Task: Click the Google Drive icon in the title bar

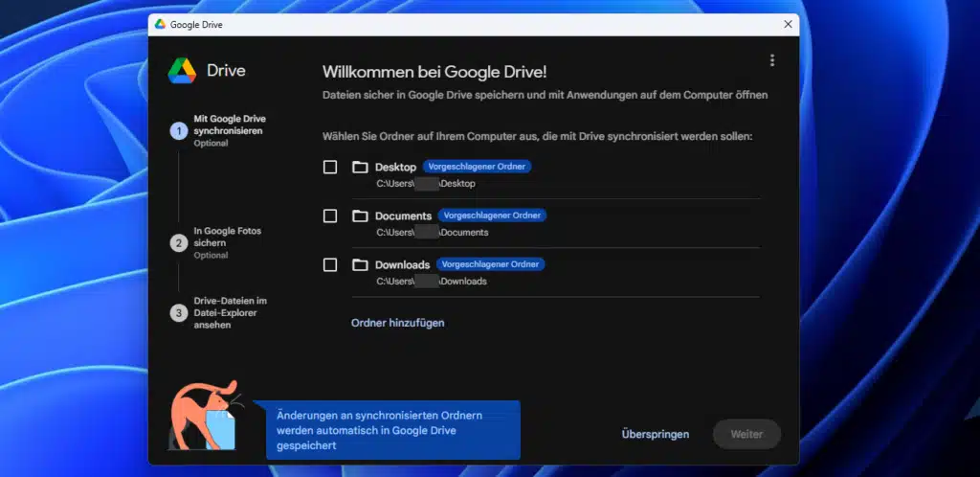Action: point(160,24)
